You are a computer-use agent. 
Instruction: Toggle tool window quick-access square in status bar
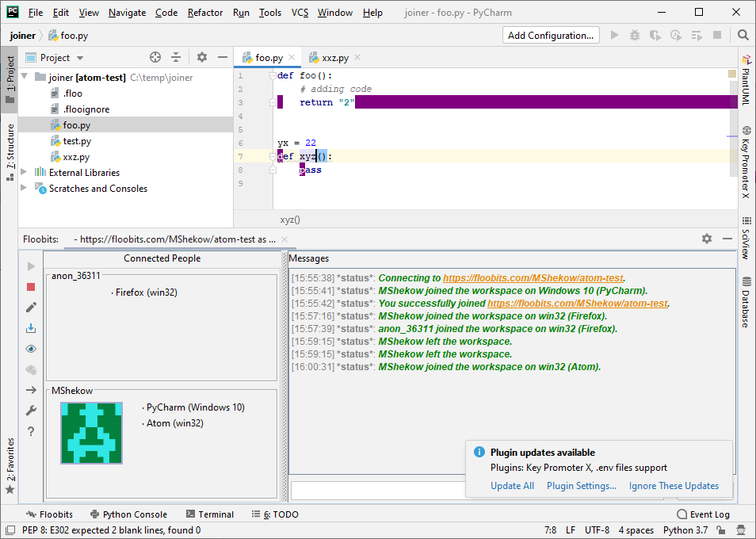pos(10,529)
